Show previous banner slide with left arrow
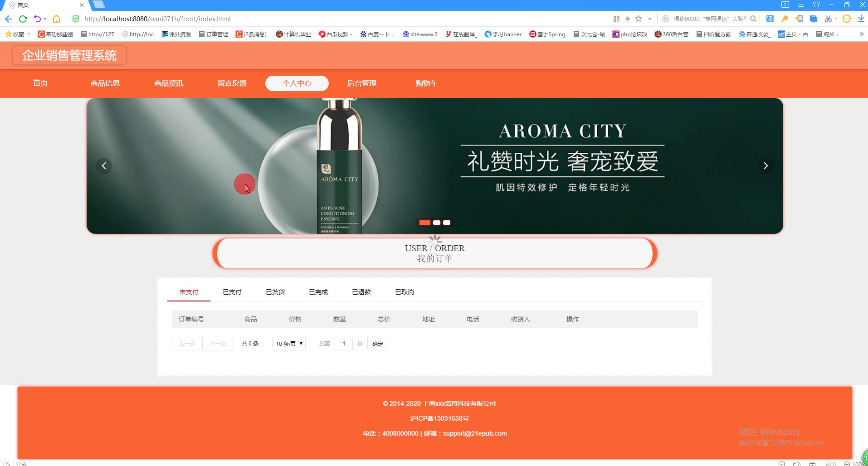This screenshot has height=466, width=868. click(104, 166)
